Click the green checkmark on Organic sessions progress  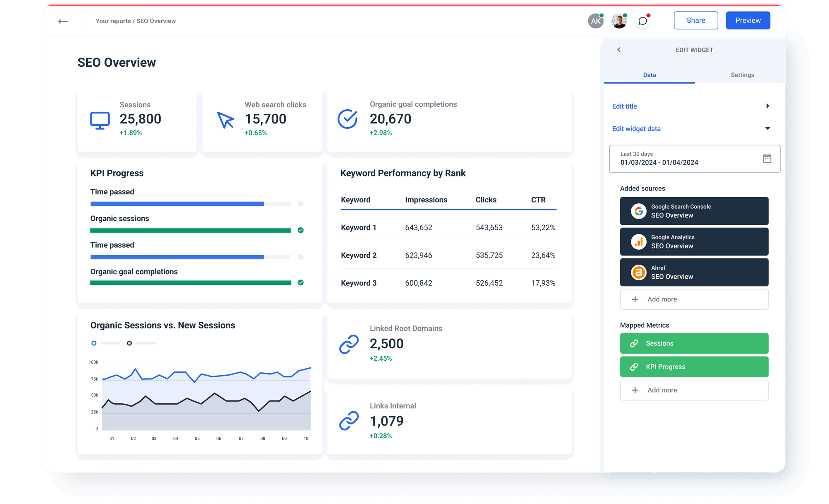click(x=301, y=230)
